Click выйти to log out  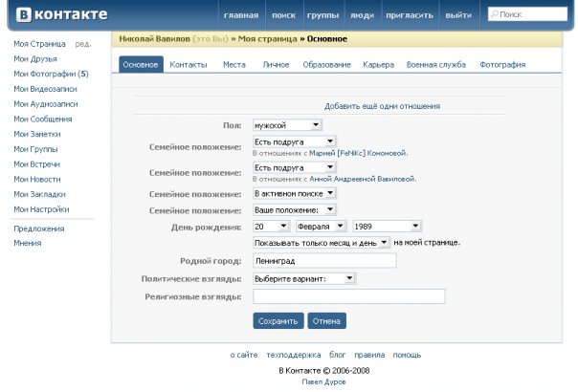pos(458,15)
